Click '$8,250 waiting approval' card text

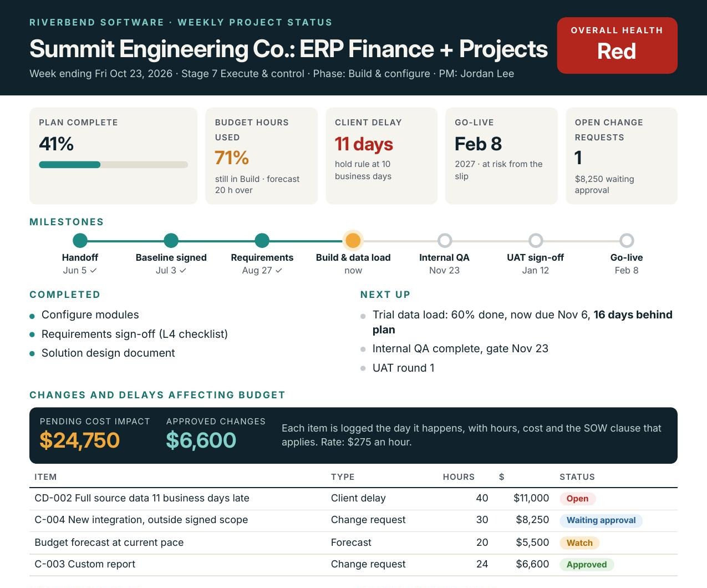(x=604, y=185)
